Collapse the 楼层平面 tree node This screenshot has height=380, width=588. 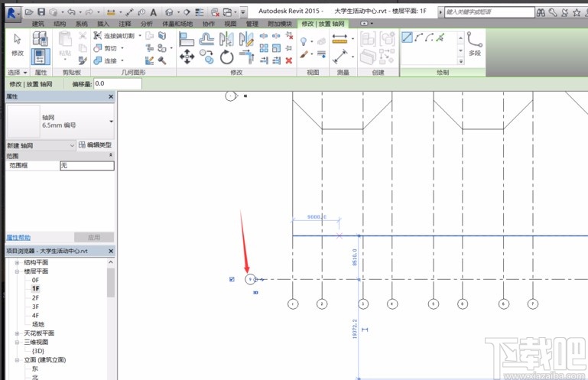pos(17,271)
